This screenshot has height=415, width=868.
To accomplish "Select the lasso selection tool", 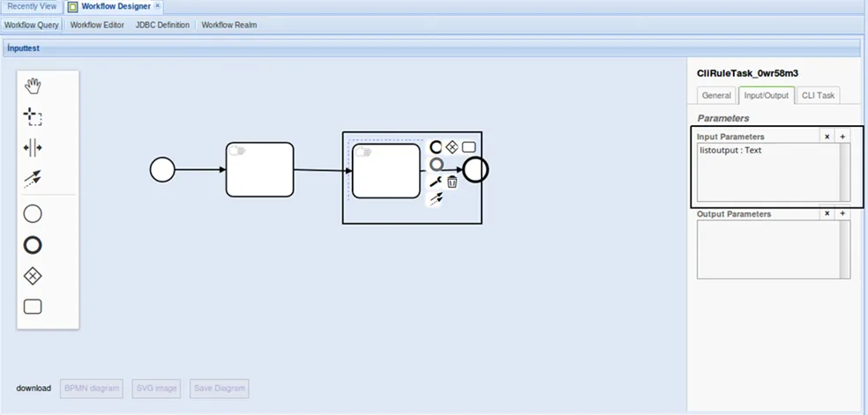I will pyautogui.click(x=33, y=116).
